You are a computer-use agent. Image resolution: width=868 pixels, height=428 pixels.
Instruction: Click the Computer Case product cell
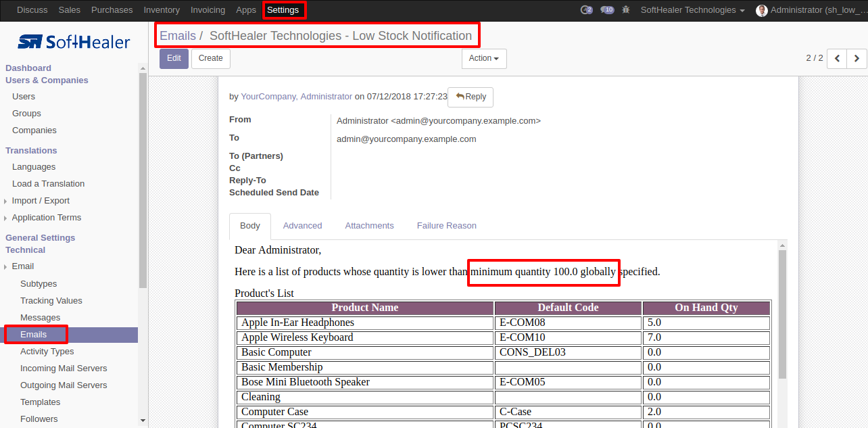365,412
